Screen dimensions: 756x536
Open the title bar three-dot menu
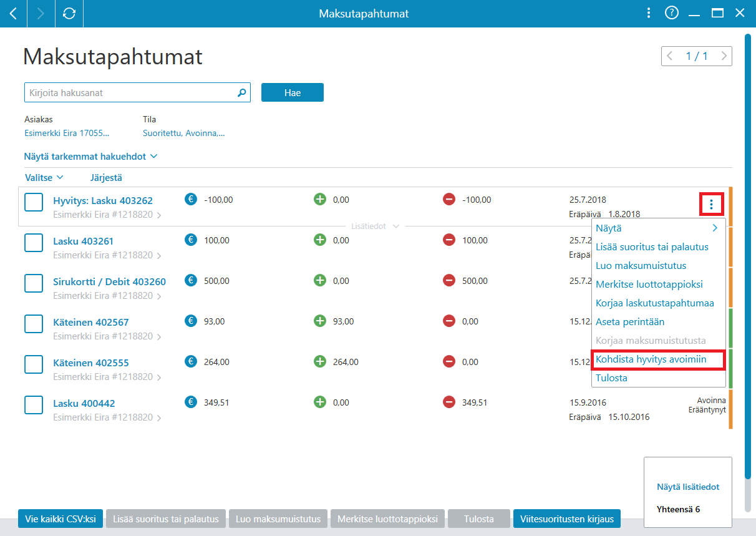pos(649,13)
